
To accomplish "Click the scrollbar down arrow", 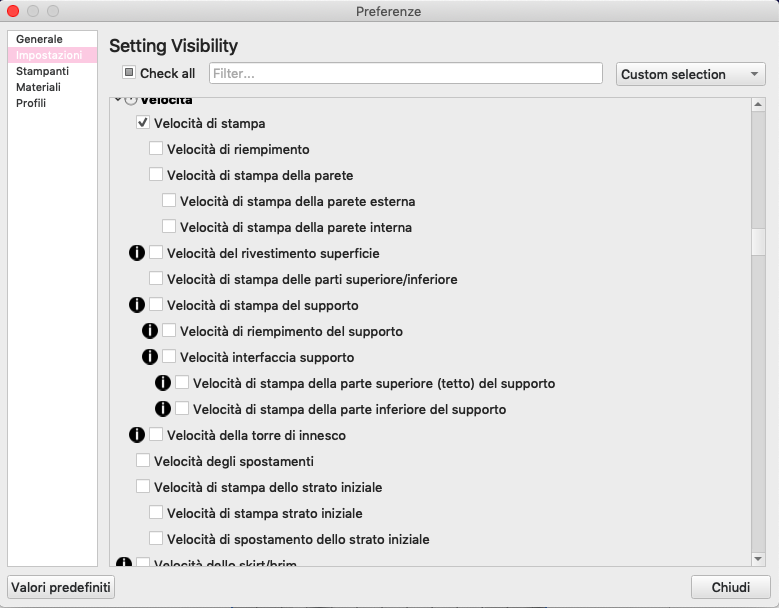I will coord(758,559).
